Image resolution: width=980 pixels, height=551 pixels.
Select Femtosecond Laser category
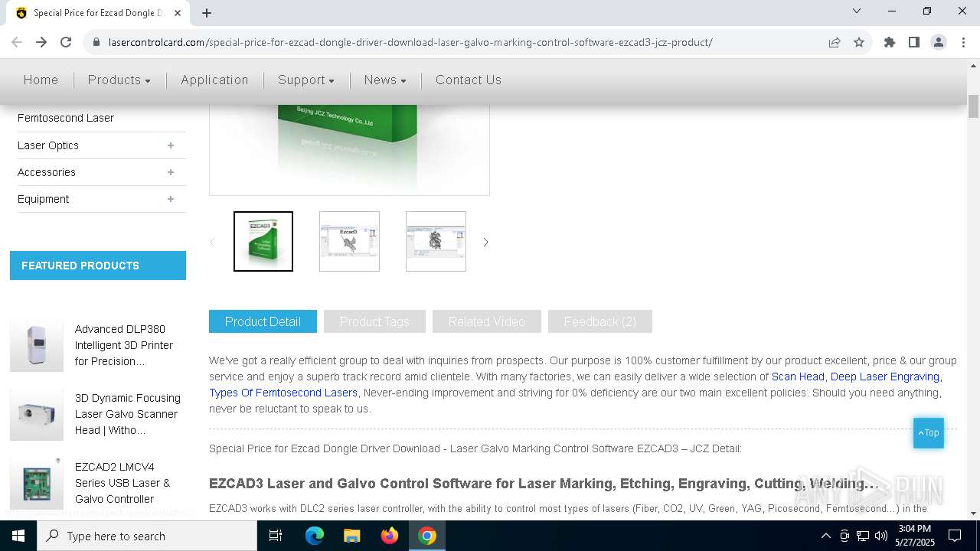pyautogui.click(x=66, y=118)
